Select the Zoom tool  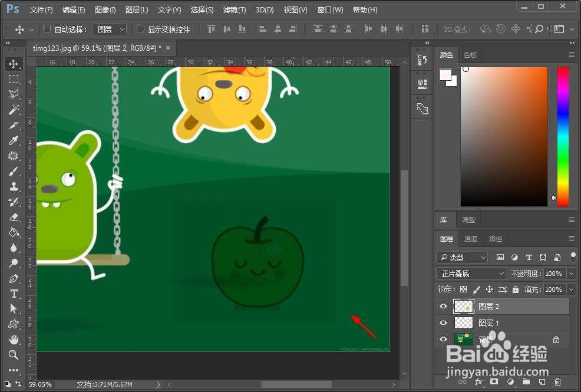pos(14,355)
